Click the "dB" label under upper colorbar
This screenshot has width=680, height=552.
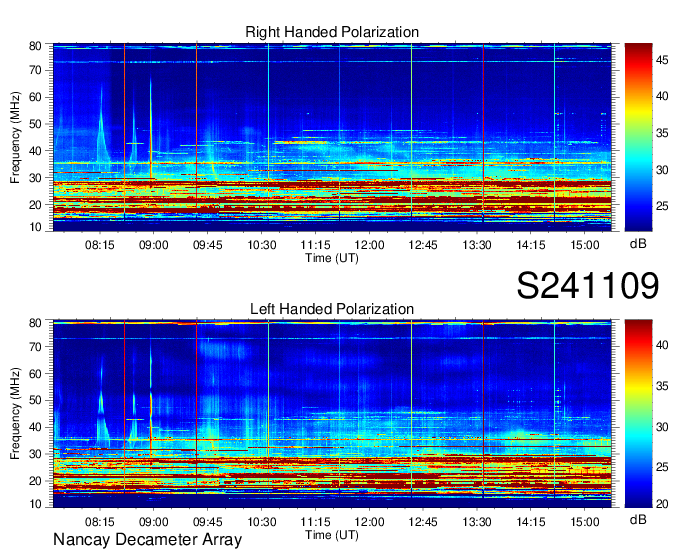point(638,244)
